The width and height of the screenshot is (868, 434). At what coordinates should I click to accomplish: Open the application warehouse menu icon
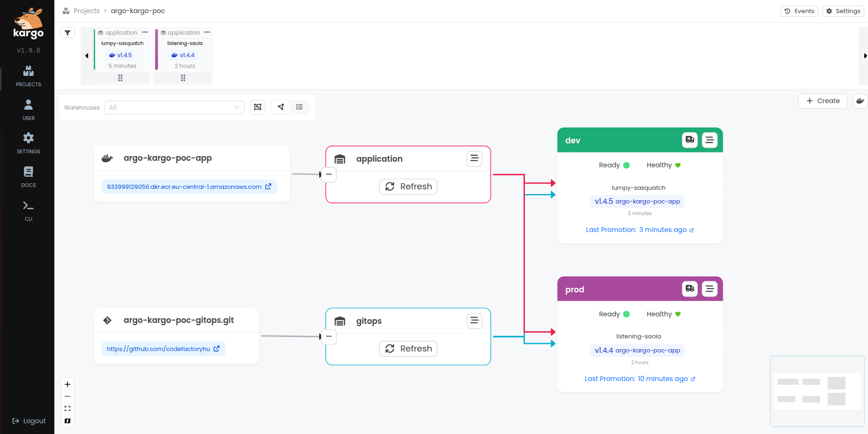tap(474, 158)
